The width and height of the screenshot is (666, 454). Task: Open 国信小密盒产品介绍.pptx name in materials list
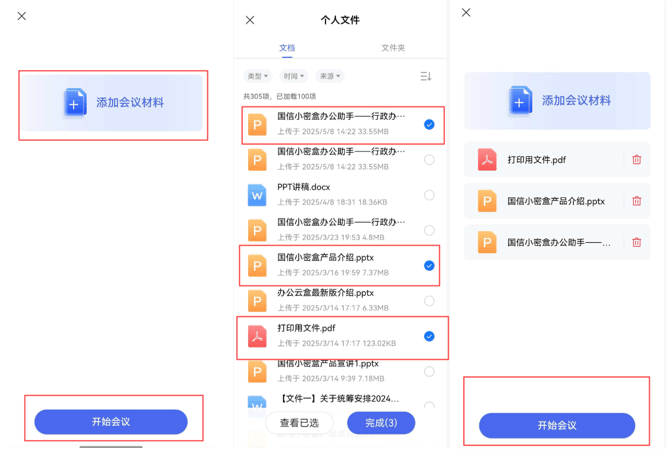tap(556, 201)
